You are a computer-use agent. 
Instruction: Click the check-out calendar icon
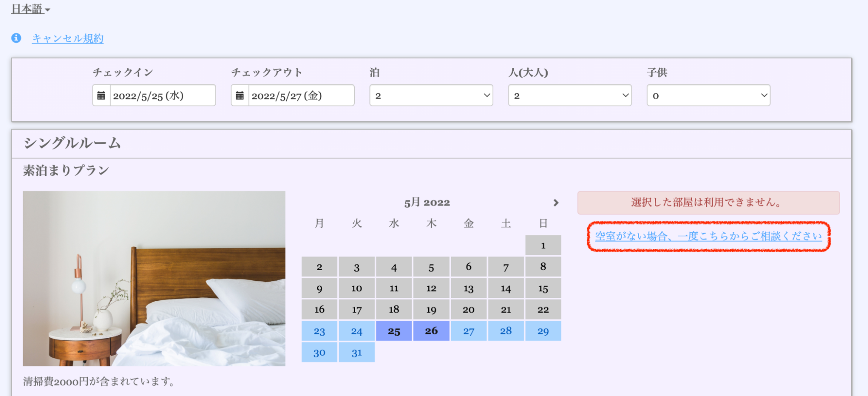point(240,96)
